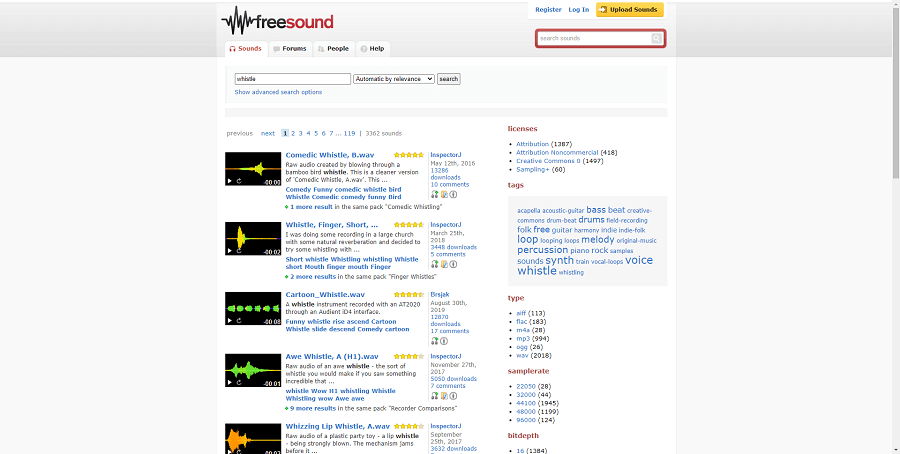Click license icon for Awe Whistle, A (H1).wav

[453, 396]
